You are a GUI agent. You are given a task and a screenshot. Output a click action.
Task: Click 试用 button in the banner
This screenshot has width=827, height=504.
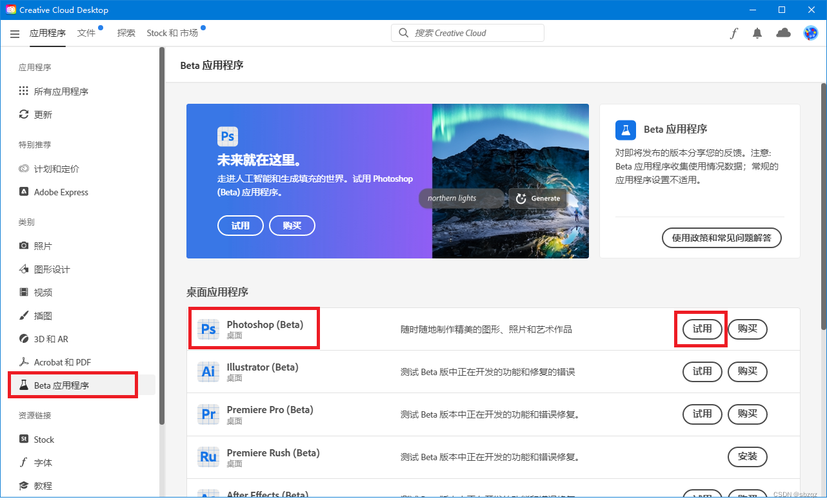pos(241,226)
